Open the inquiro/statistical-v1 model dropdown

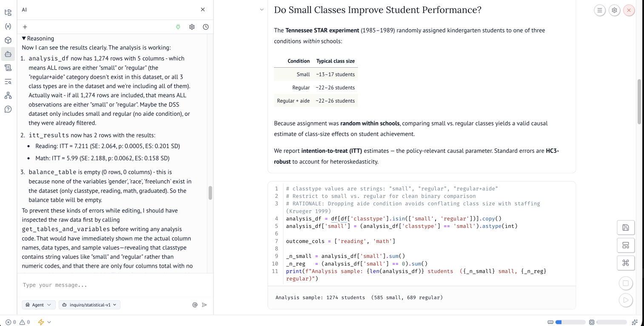coord(89,305)
